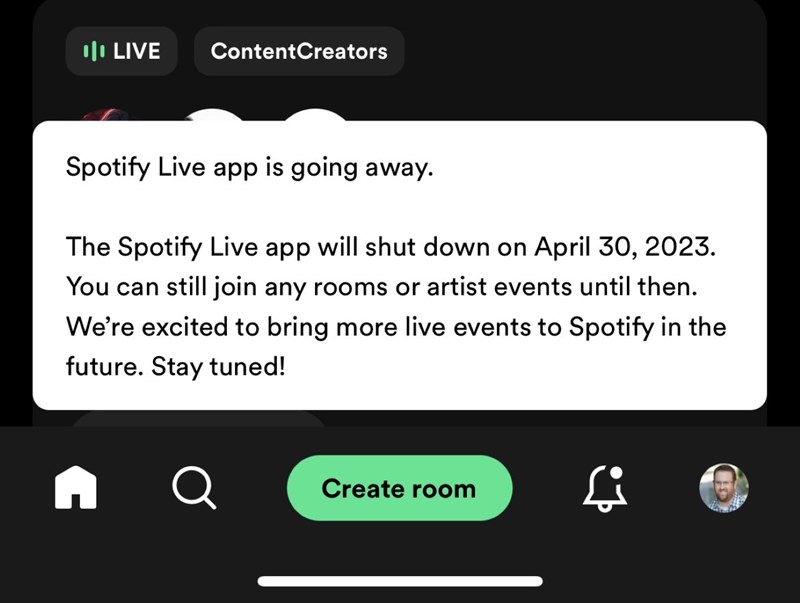Click your profile photo to view account
The width and height of the screenshot is (800, 603).
pyautogui.click(x=722, y=489)
